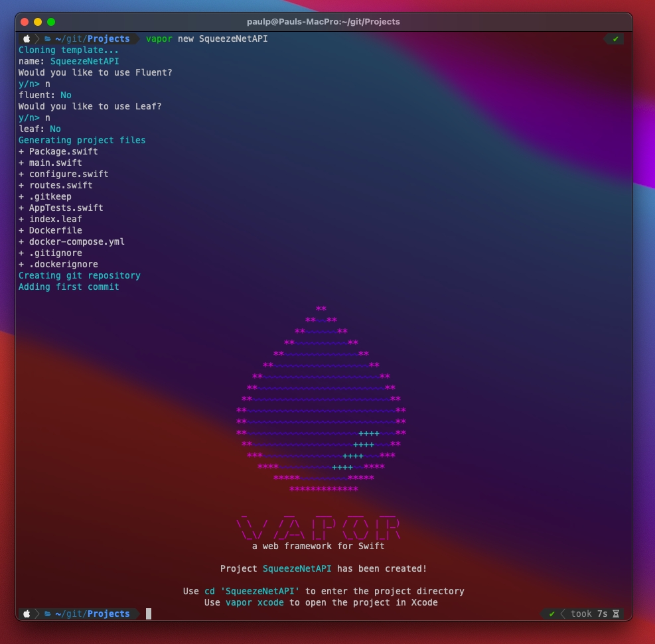Click "SqueezeNetAPI" in the "has been created!" line
This screenshot has width=655, height=644.
pyautogui.click(x=297, y=569)
